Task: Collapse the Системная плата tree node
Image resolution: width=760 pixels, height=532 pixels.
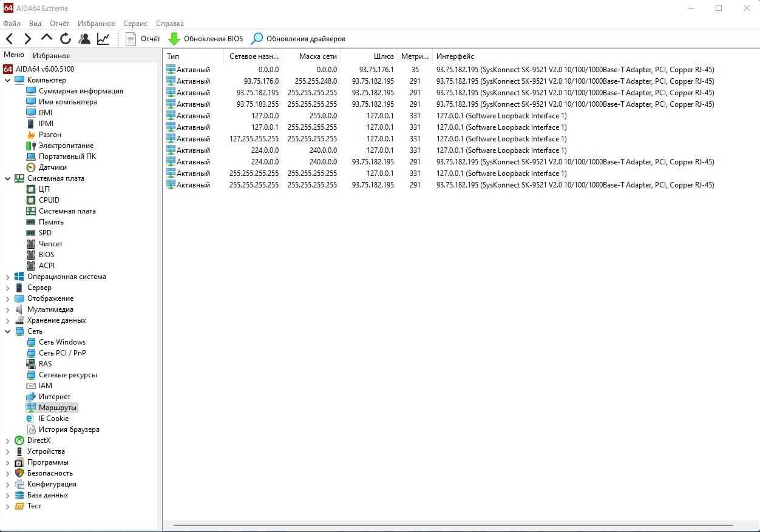Action: pyautogui.click(x=8, y=178)
